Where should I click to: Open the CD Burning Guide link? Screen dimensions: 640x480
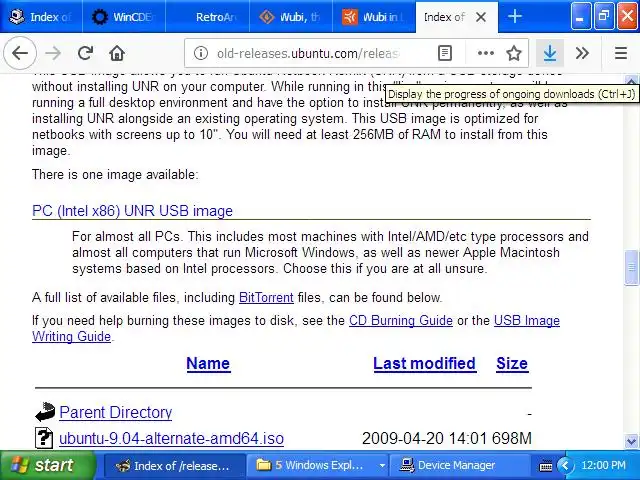point(401,321)
